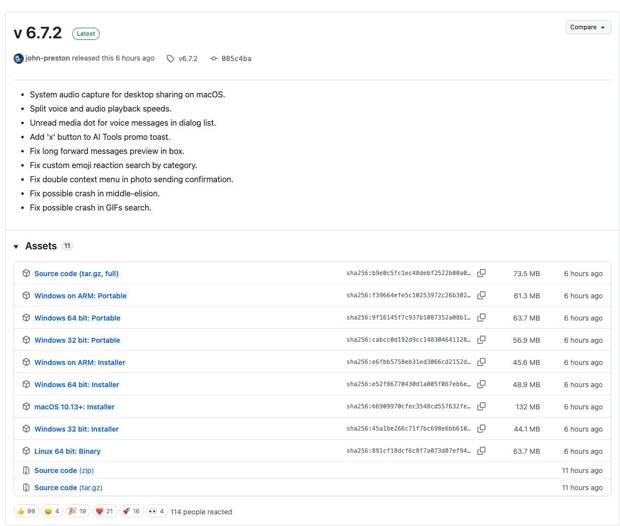The width and height of the screenshot is (620, 526).
Task: Click john-preston's avatar icon
Action: [x=18, y=59]
